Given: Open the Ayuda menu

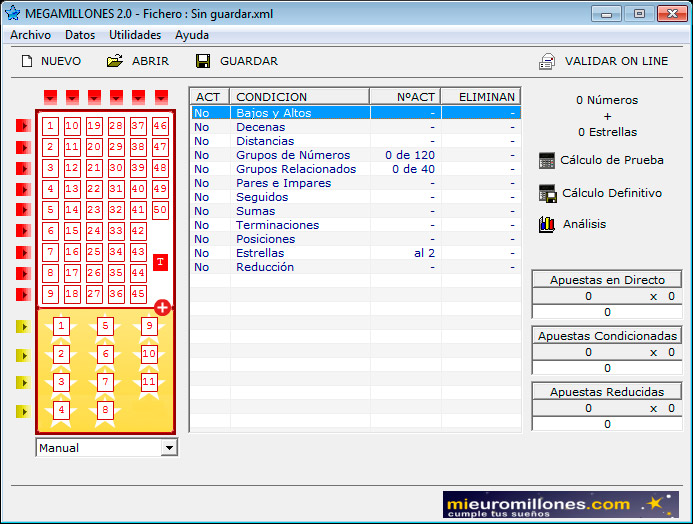Looking at the screenshot, I should click(192, 35).
